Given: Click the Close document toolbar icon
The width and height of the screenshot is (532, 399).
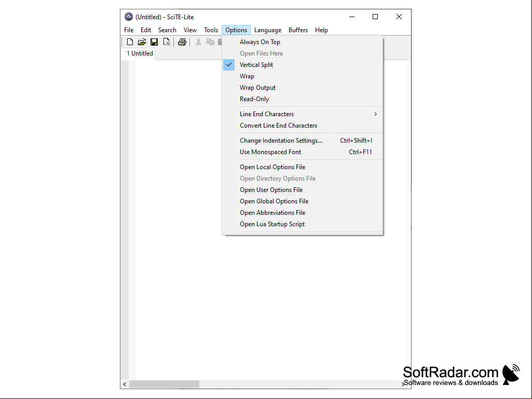Looking at the screenshot, I should point(166,42).
